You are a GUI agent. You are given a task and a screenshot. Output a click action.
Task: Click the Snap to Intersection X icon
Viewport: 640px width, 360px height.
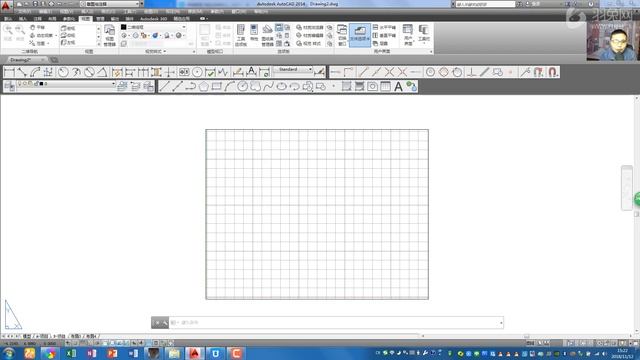tap(389, 73)
